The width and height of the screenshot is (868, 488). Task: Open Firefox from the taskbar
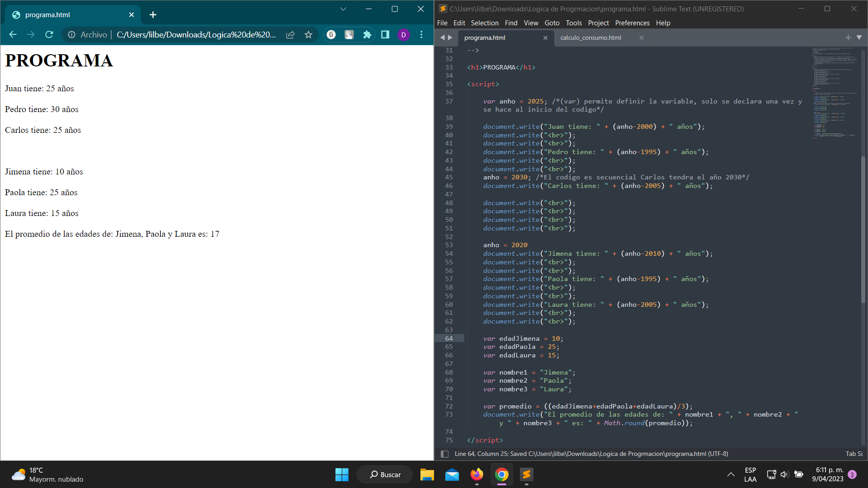coord(476,475)
